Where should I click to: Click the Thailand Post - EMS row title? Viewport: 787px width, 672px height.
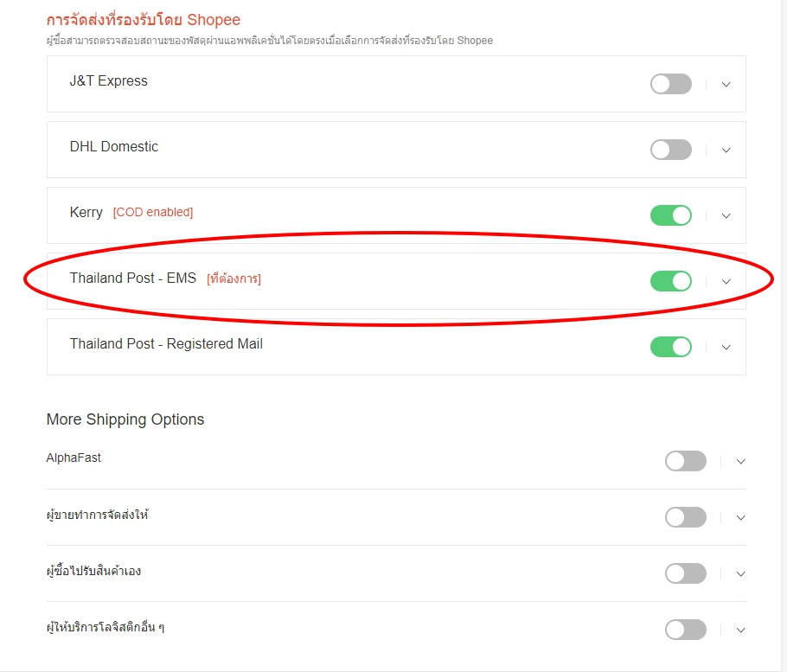(133, 278)
